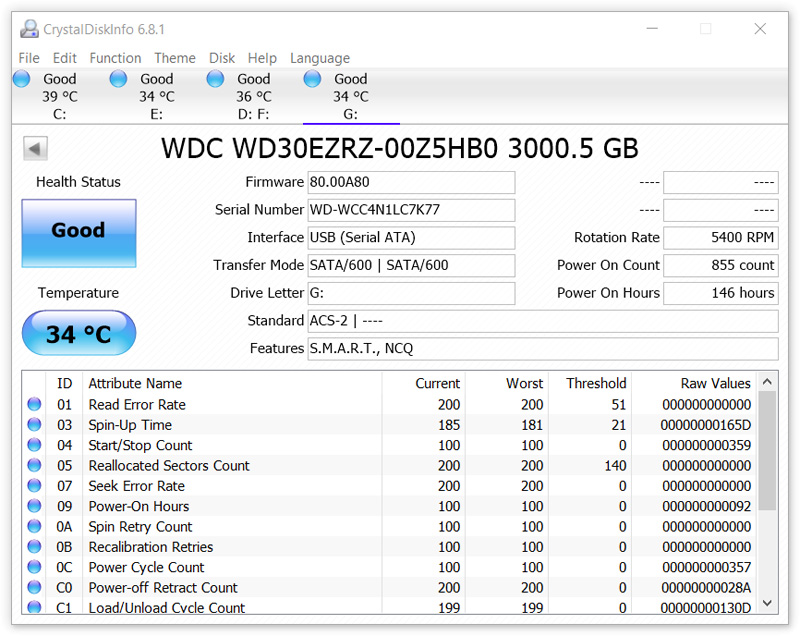The width and height of the screenshot is (800, 636).
Task: Minimize the CrystalDiskInfo window
Action: 652,29
